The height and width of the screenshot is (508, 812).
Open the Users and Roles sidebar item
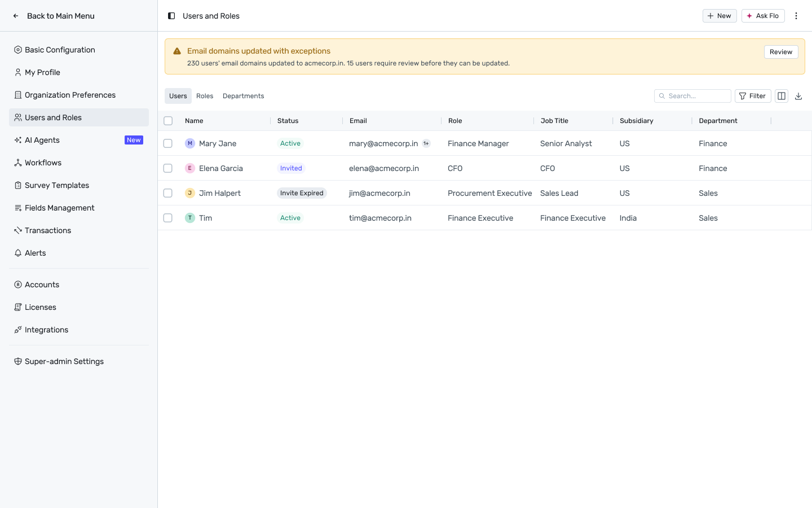(79, 117)
